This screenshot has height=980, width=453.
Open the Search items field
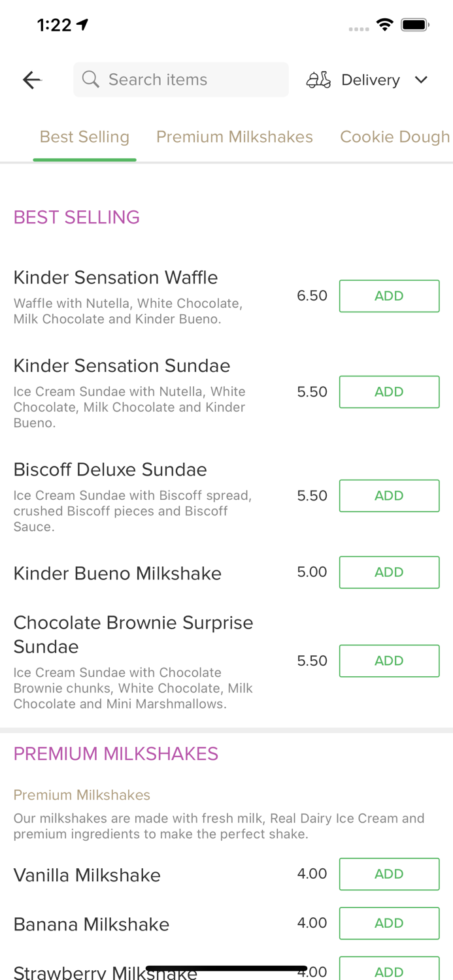181,79
